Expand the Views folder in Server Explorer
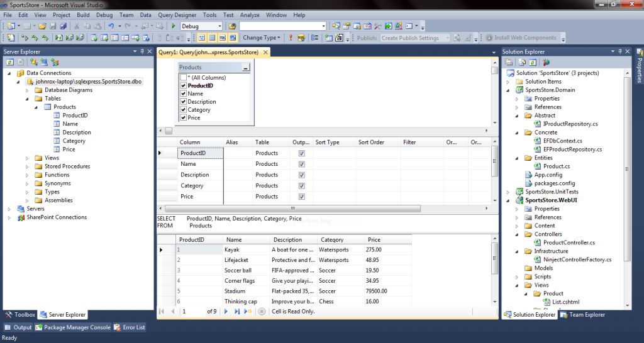Viewport: 644px width, 343px height. pos(27,158)
